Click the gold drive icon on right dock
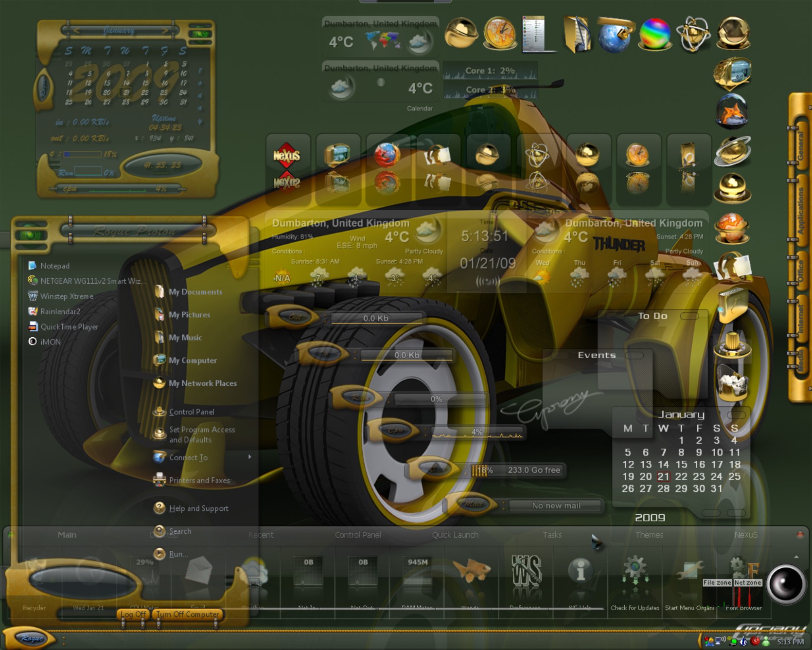 [733, 305]
